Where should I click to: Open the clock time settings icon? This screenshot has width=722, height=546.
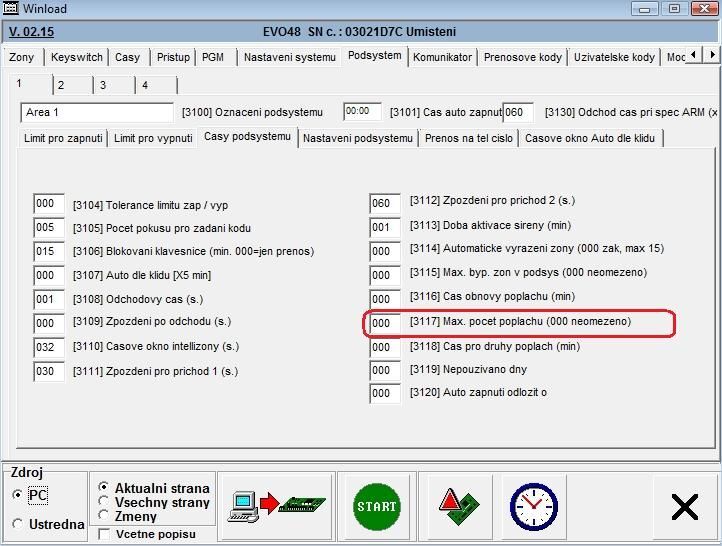pos(533,506)
